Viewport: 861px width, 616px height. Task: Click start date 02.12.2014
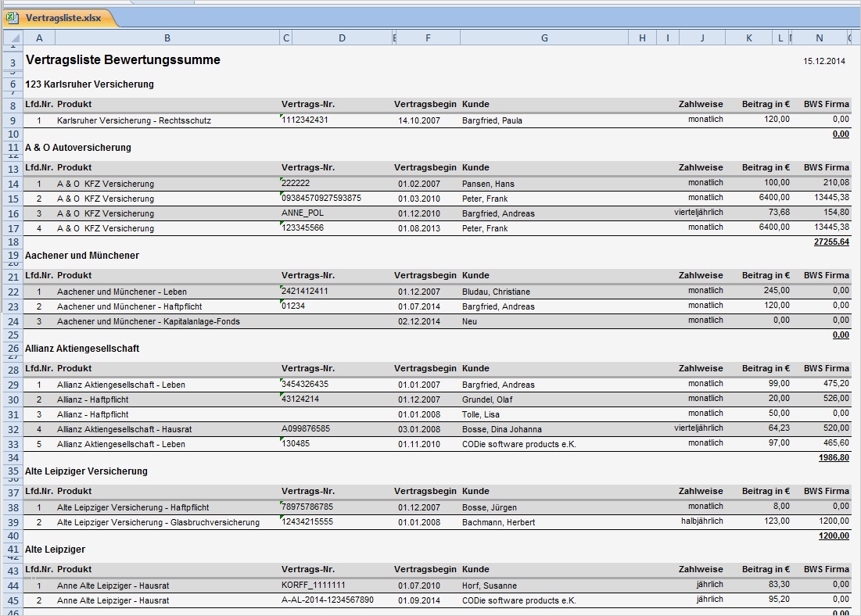(419, 322)
